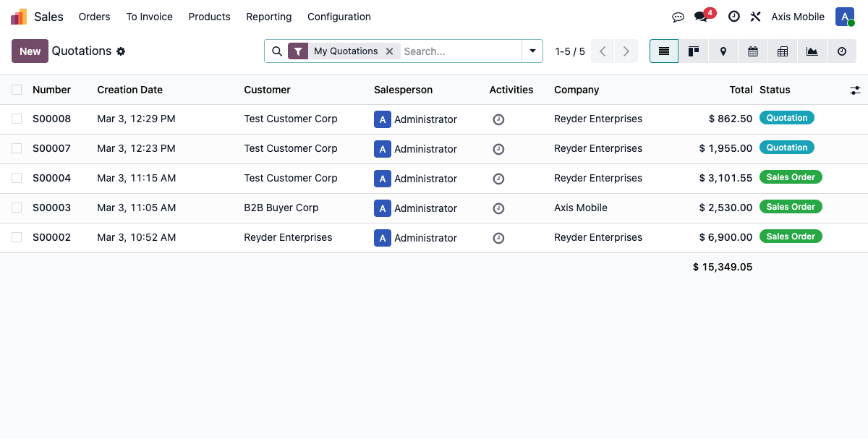Expand the search options dropdown arrow
This screenshot has height=439, width=868.
(x=532, y=51)
